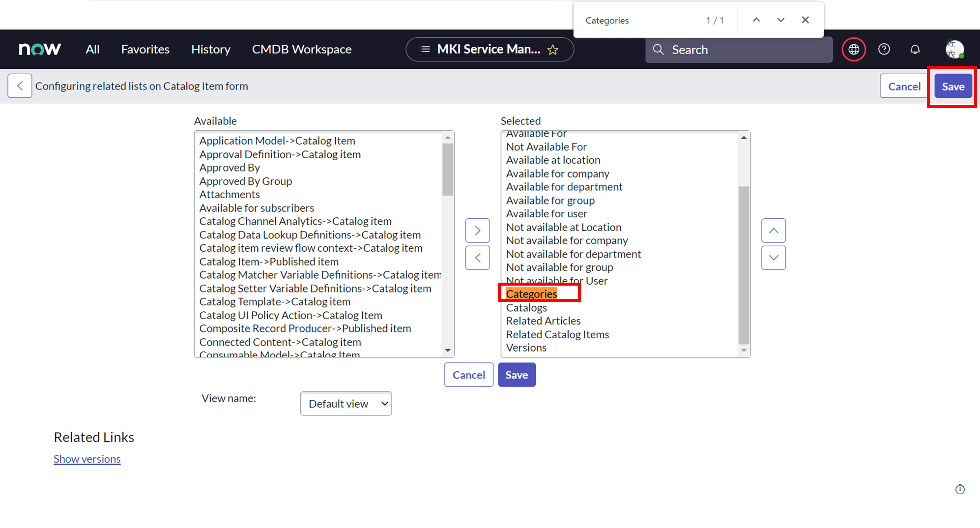Click in the global Search field

739,50
